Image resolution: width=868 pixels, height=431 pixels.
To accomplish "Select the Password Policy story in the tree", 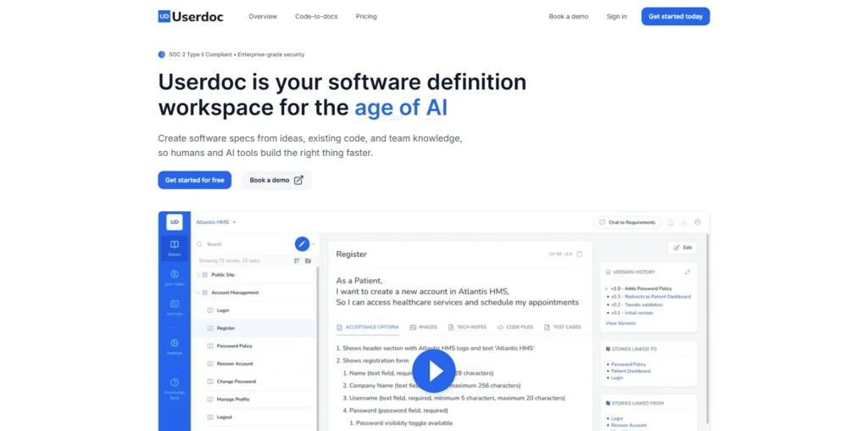I will (x=255, y=345).
